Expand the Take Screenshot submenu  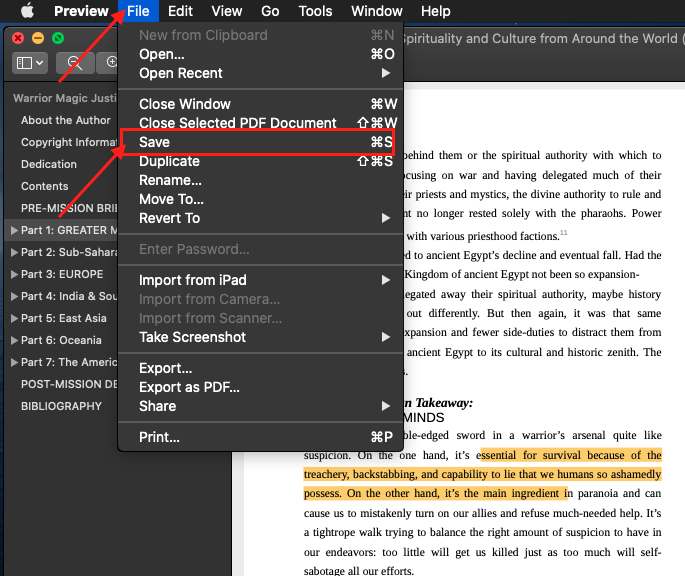pyautogui.click(x=260, y=337)
